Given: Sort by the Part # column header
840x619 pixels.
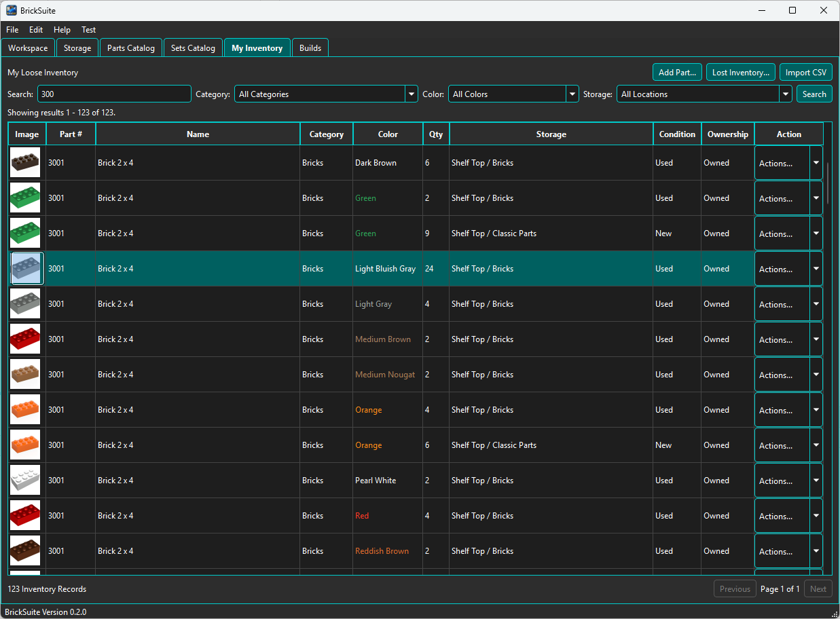Looking at the screenshot, I should (71, 134).
